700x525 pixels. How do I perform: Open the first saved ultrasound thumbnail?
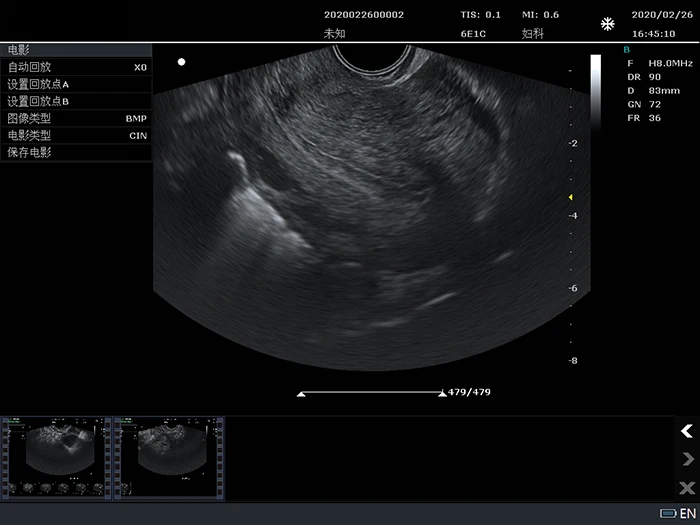click(x=56, y=457)
